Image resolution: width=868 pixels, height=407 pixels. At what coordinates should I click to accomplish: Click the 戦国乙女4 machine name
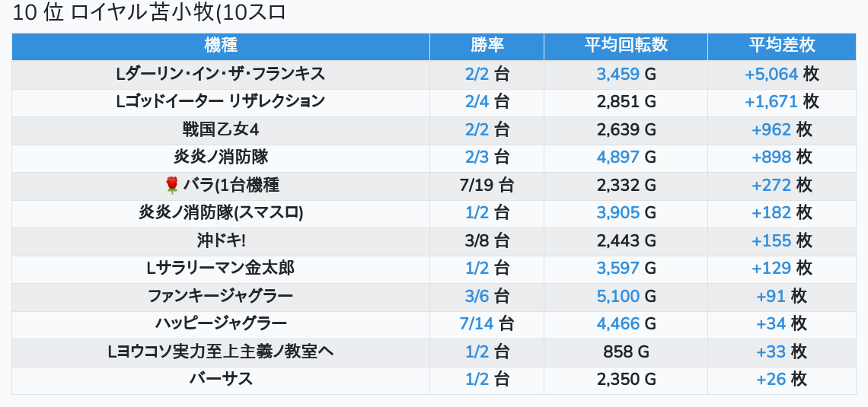221,129
